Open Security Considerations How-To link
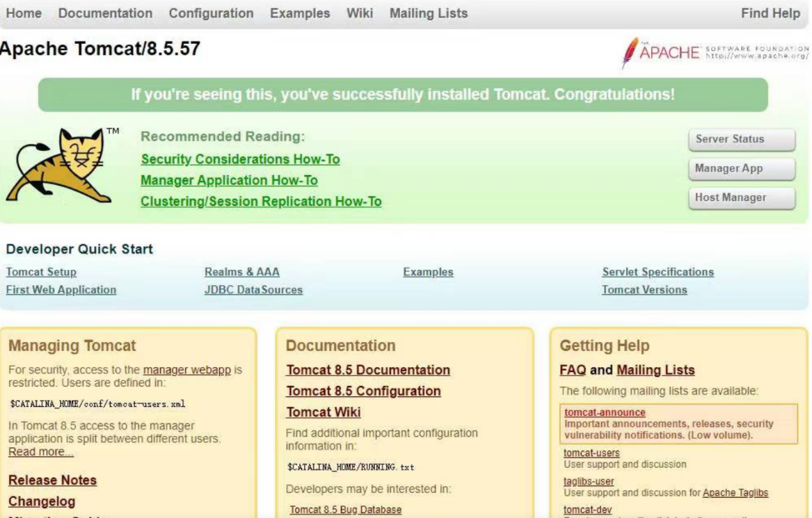The width and height of the screenshot is (812, 518). 240,159
